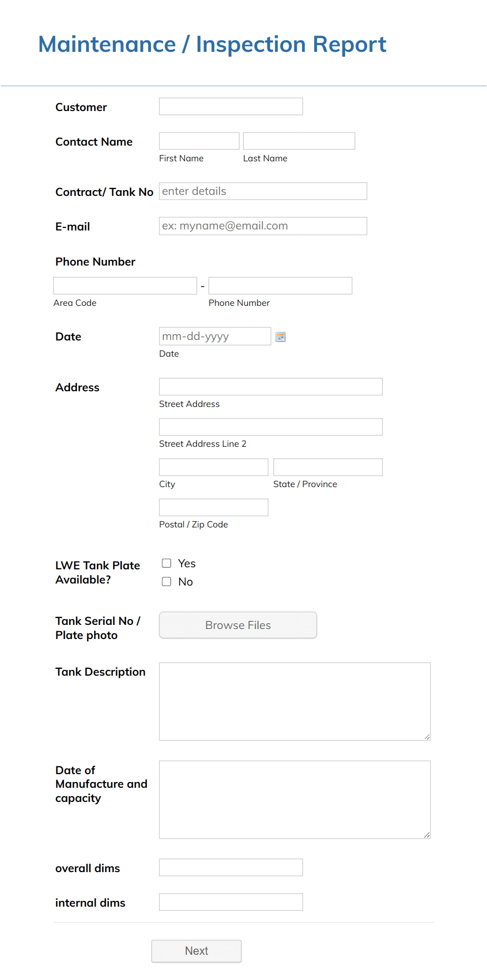Select the Last Name field
The image size is (487, 980).
coord(298,140)
